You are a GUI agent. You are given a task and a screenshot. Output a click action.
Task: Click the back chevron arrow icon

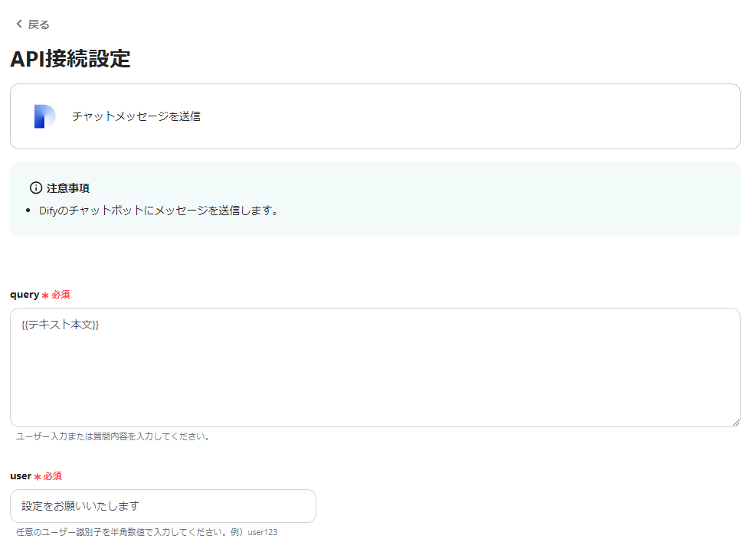coord(17,23)
